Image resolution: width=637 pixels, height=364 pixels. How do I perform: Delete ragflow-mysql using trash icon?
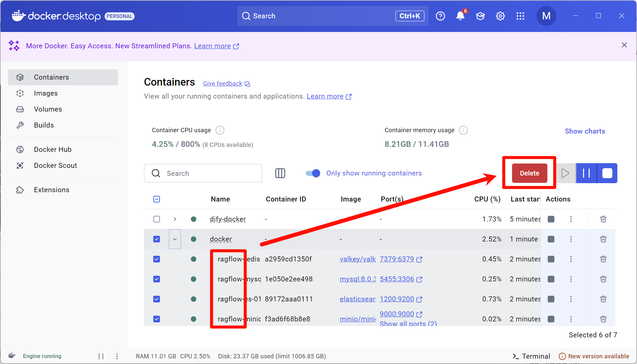(x=603, y=279)
